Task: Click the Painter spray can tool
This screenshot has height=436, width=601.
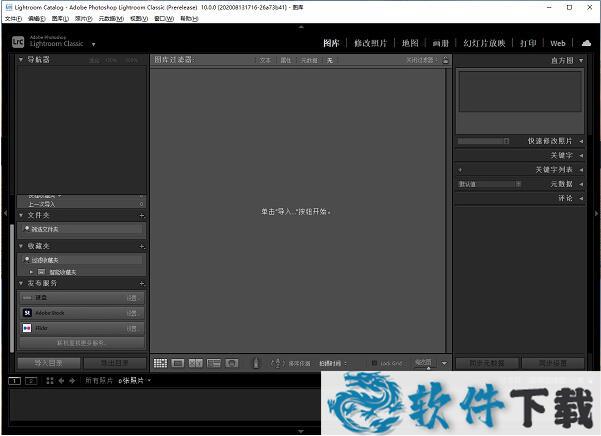Action: pyautogui.click(x=256, y=363)
